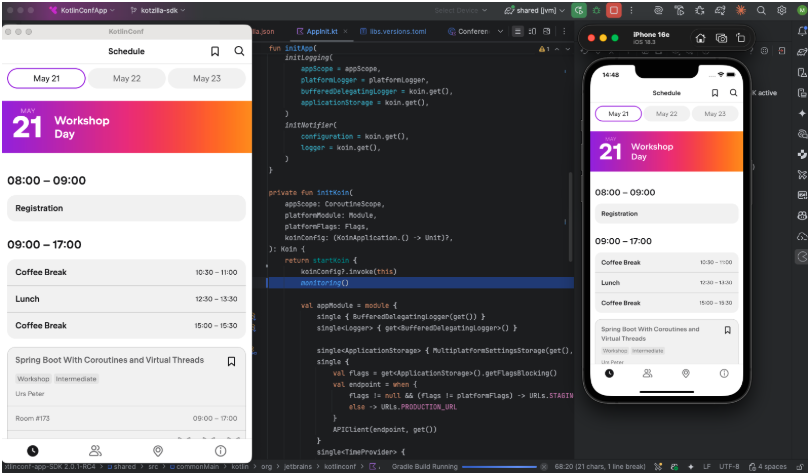Stop the running process
This screenshot has width=808, height=473.
pos(614,10)
